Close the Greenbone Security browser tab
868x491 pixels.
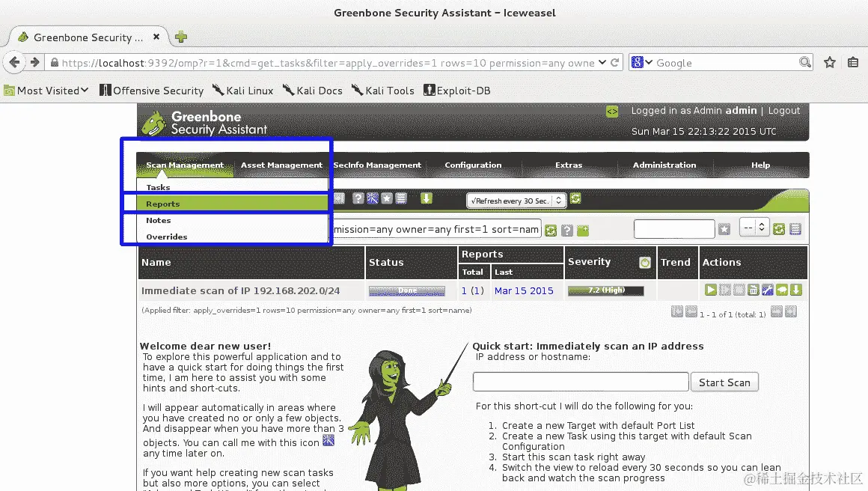click(x=156, y=37)
